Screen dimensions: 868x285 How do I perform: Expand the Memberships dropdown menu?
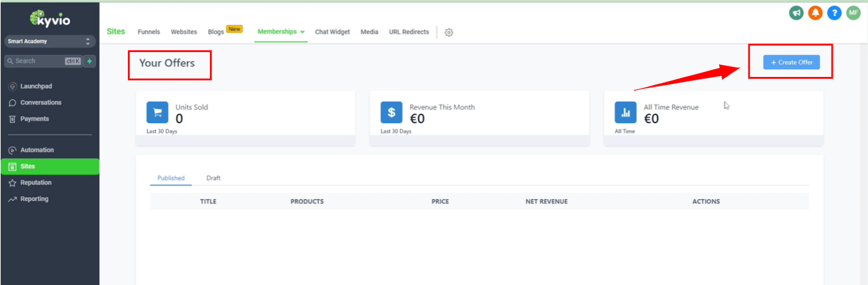[281, 32]
